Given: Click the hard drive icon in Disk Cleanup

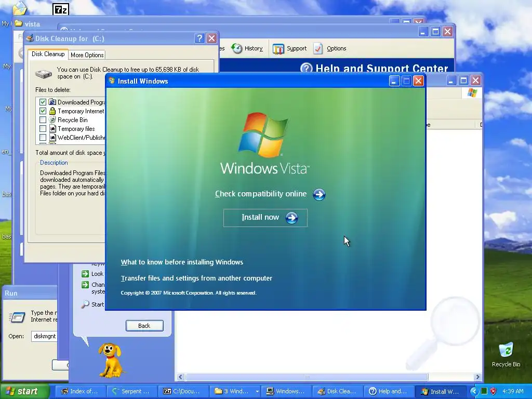Looking at the screenshot, I should click(x=44, y=74).
